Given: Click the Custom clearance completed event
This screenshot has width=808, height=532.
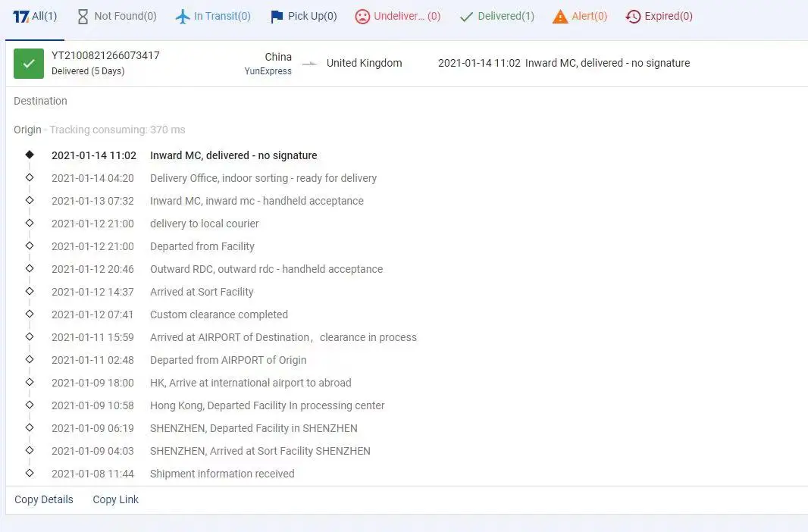Looking at the screenshot, I should pyautogui.click(x=219, y=315).
